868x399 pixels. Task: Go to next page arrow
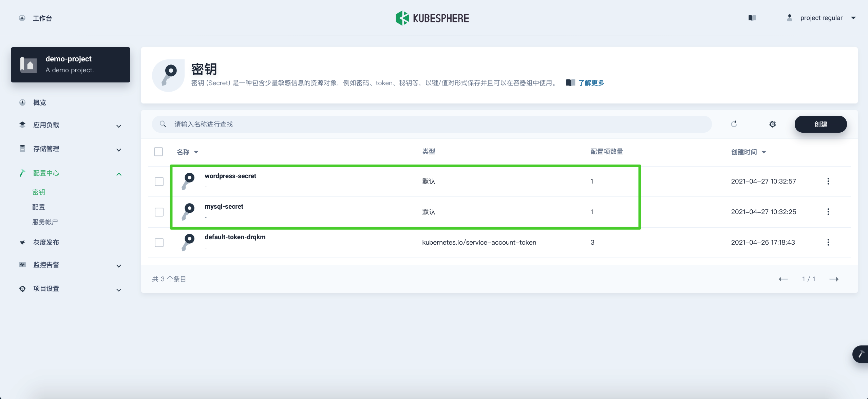pyautogui.click(x=834, y=279)
